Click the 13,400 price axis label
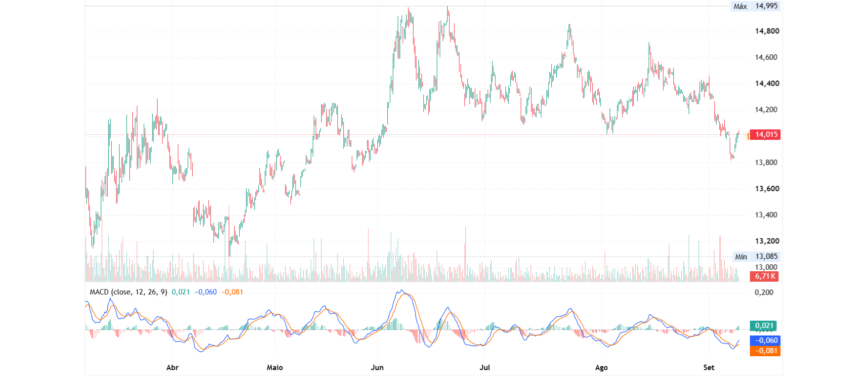 pos(767,215)
